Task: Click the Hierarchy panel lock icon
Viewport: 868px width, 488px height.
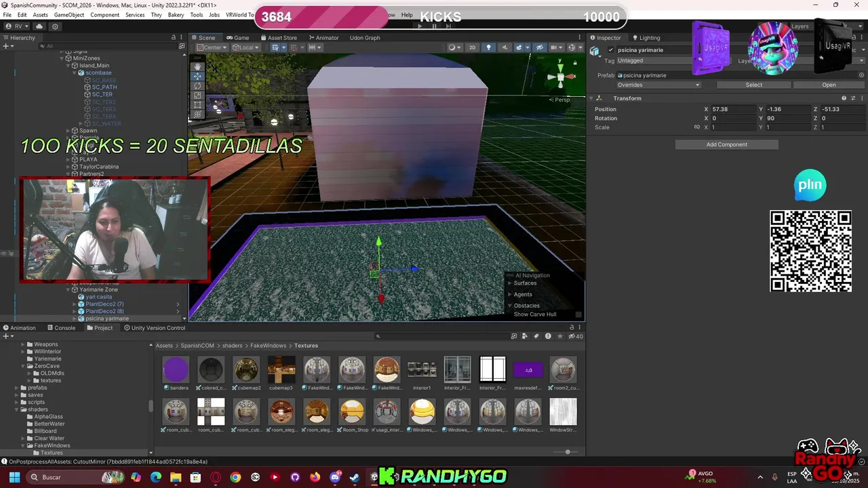Action: [x=173, y=38]
